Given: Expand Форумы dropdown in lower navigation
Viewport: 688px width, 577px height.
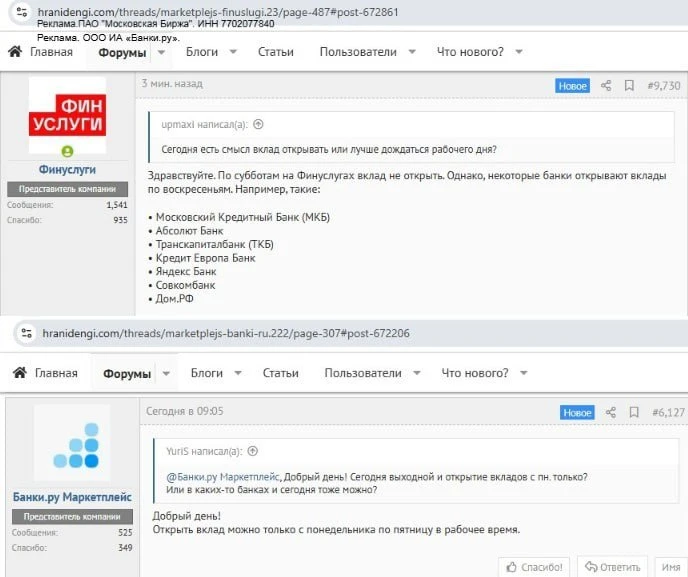Looking at the screenshot, I should click(166, 373).
